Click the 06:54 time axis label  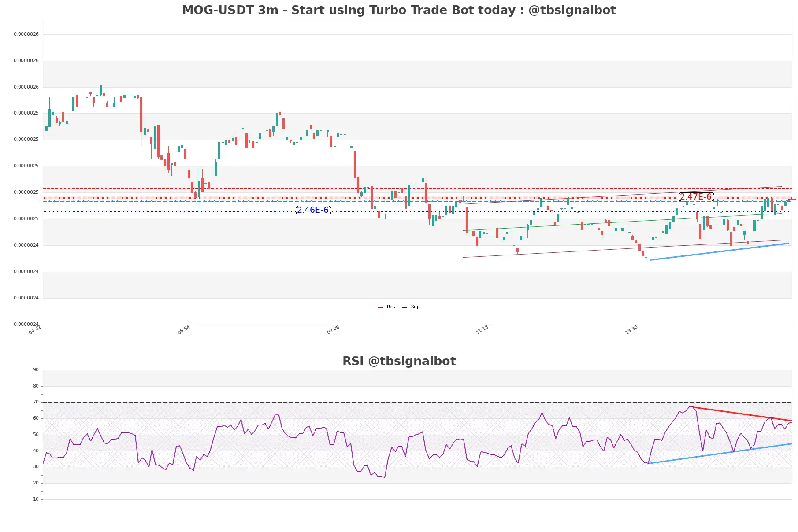click(x=184, y=330)
